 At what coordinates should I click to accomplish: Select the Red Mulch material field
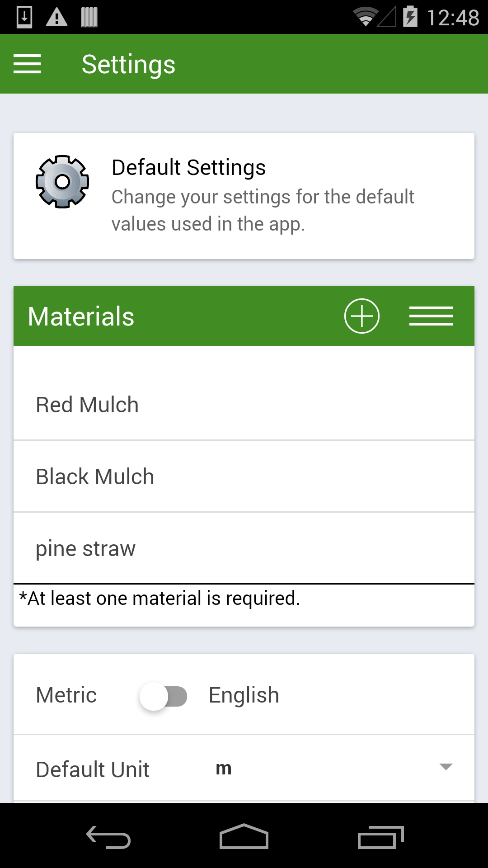(x=181, y=404)
